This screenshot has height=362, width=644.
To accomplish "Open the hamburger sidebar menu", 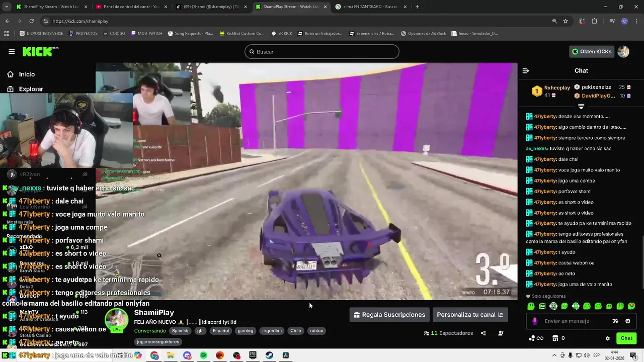I will point(12,51).
